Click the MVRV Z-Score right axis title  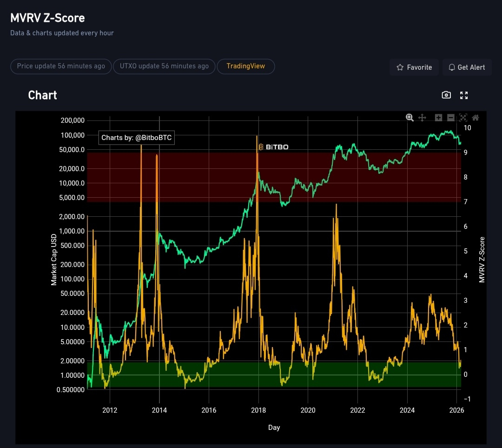(482, 260)
